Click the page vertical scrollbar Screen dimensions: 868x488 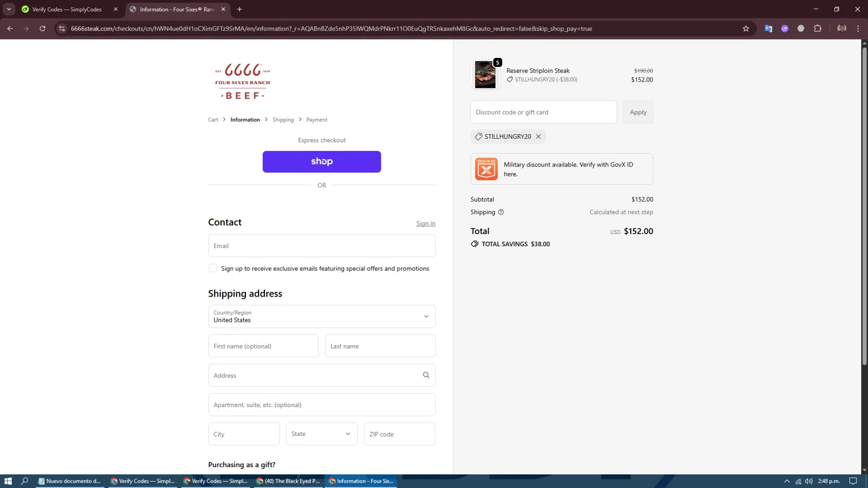[865, 205]
